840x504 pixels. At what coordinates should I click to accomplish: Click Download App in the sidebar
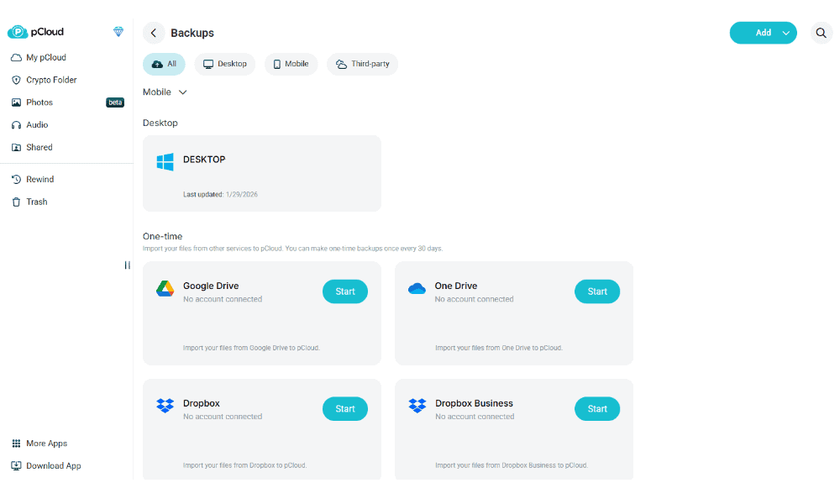point(53,465)
